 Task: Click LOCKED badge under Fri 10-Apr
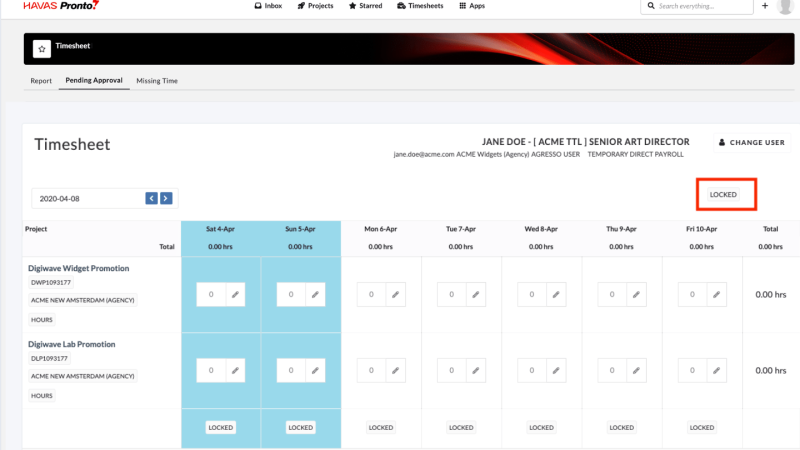702,428
